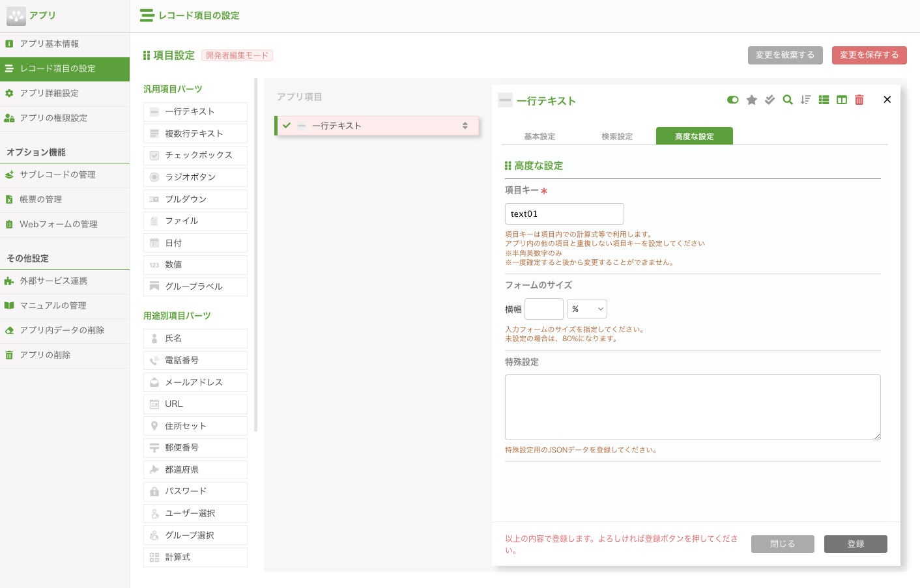Screen dimensions: 920x588
Task: Disable the field enable toggle switch
Action: click(x=732, y=100)
